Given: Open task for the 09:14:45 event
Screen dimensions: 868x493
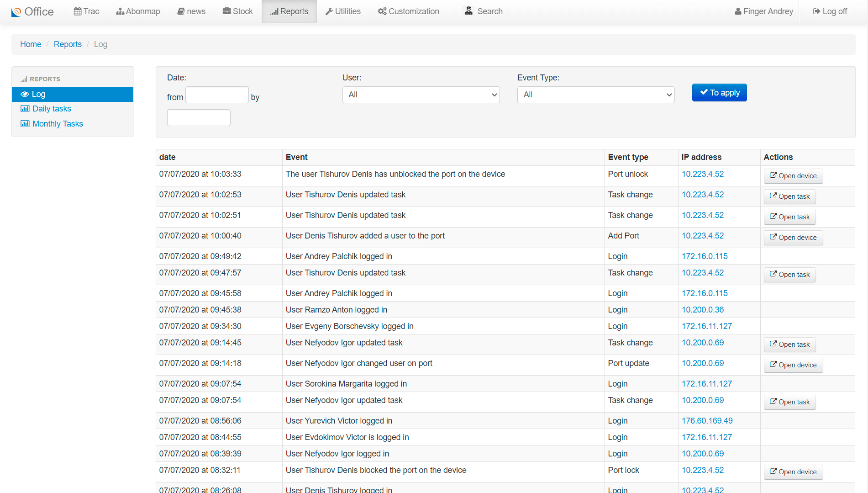Looking at the screenshot, I should tap(790, 345).
